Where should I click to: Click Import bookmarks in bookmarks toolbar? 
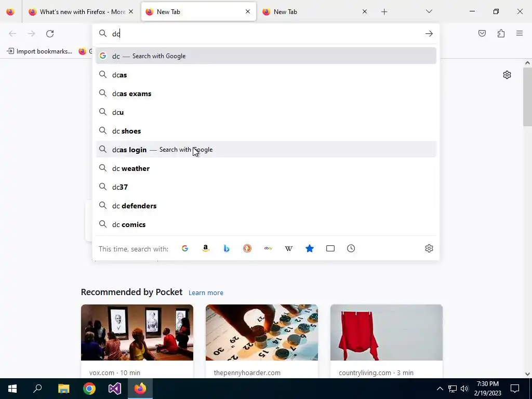[39, 51]
